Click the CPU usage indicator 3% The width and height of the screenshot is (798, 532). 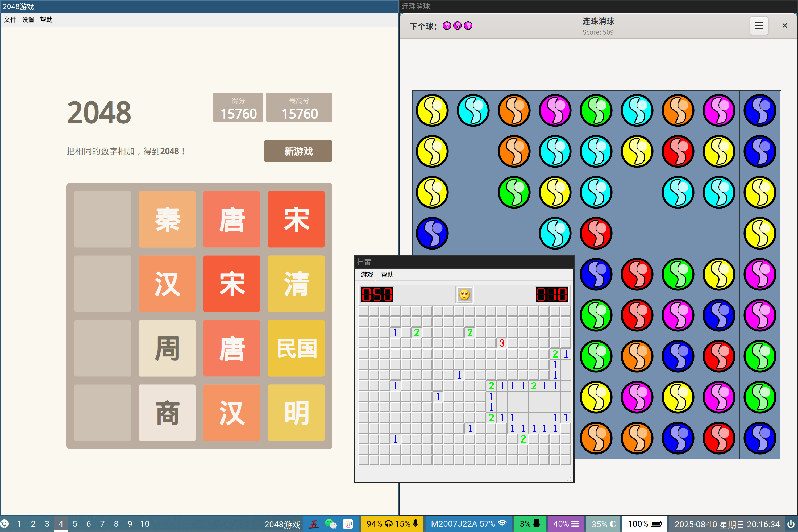click(x=530, y=524)
